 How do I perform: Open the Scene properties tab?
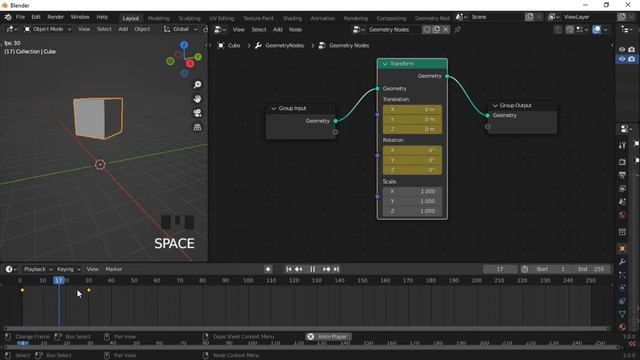pyautogui.click(x=622, y=202)
